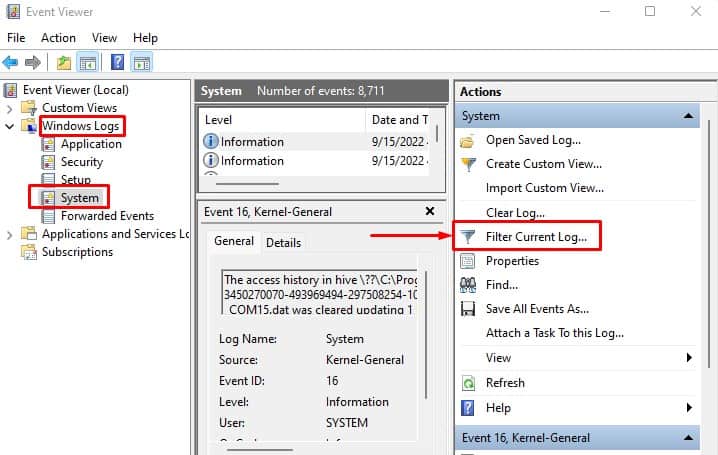Click the Event ID value '16'
This screenshot has height=455, width=718.
(332, 381)
